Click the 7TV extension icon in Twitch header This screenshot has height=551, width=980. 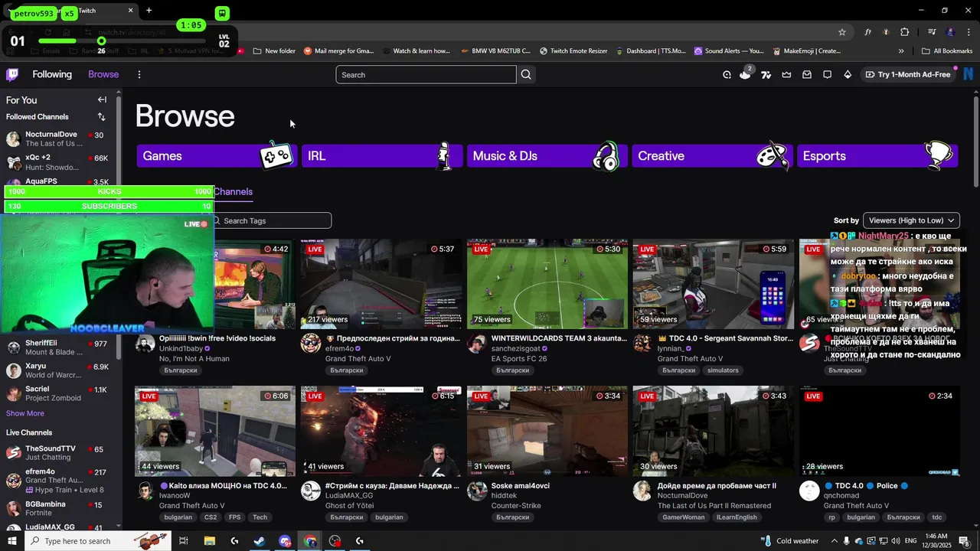766,74
